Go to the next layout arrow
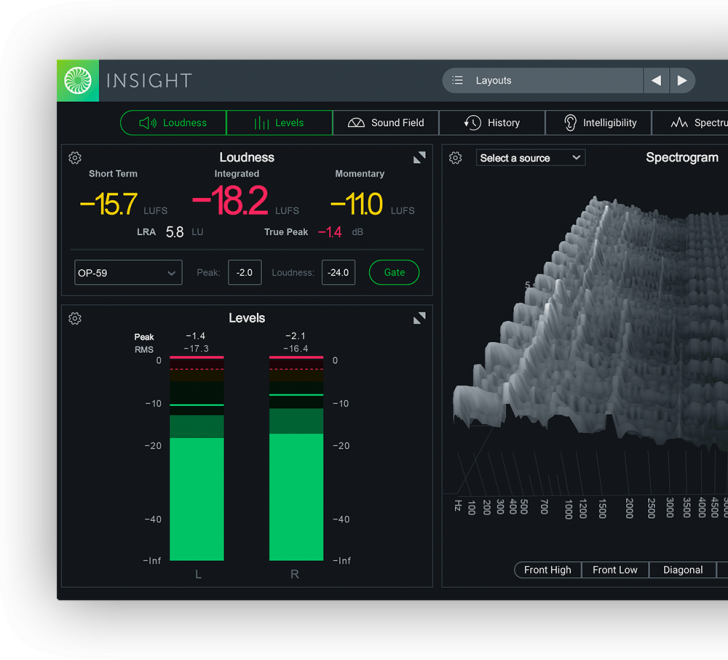Image resolution: width=728 pixels, height=660 pixels. 682,80
